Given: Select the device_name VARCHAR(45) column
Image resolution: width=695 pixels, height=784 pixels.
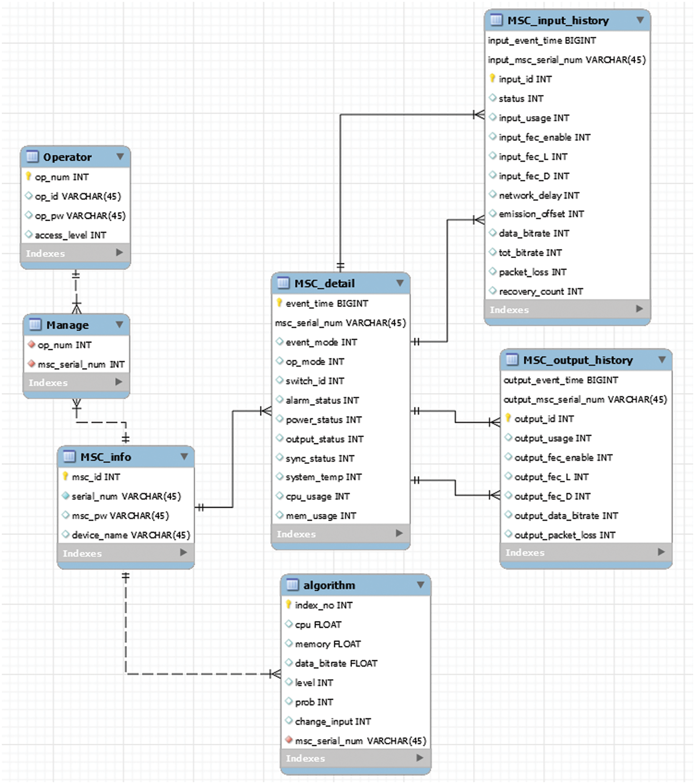Looking at the screenshot, I should [x=130, y=535].
